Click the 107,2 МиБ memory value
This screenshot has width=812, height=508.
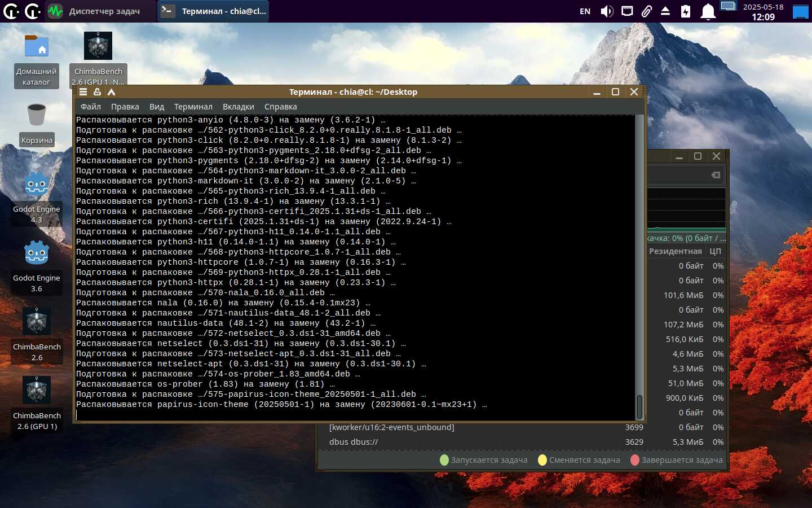(x=683, y=325)
